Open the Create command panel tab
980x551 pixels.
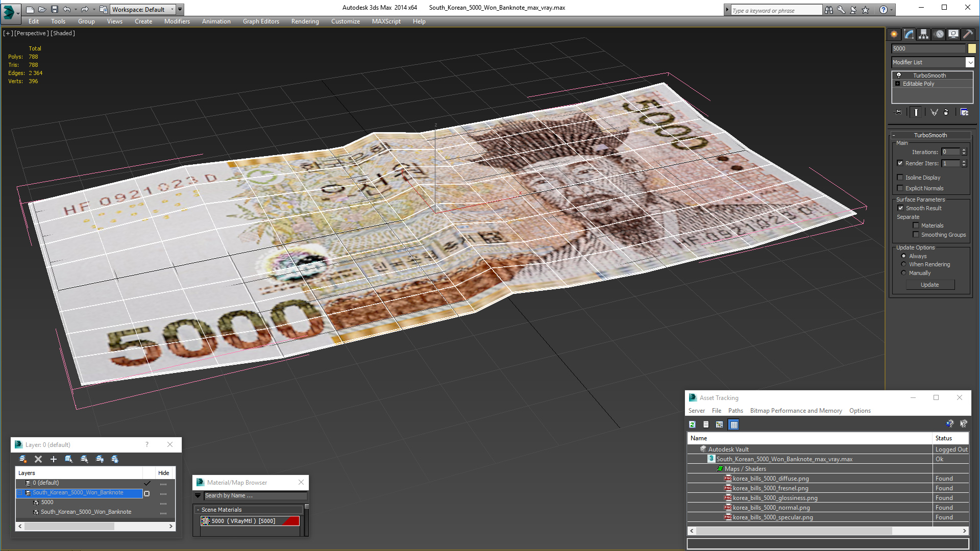tap(894, 34)
